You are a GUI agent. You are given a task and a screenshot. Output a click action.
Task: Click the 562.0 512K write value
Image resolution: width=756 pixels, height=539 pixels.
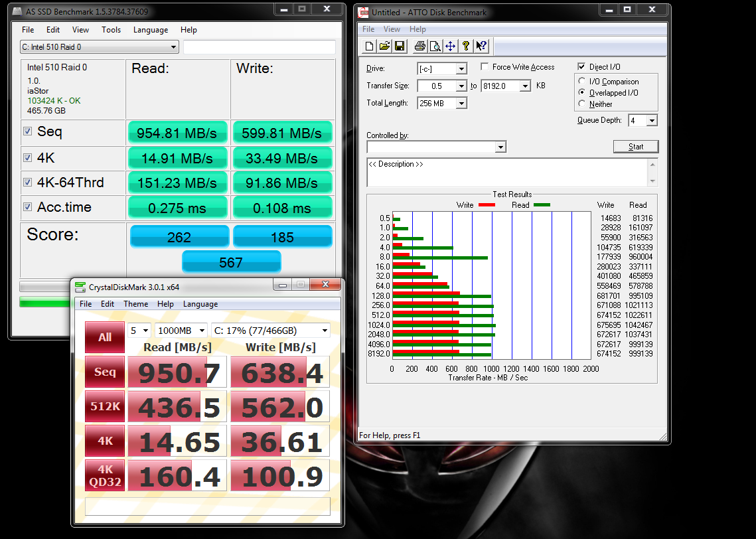pyautogui.click(x=280, y=407)
